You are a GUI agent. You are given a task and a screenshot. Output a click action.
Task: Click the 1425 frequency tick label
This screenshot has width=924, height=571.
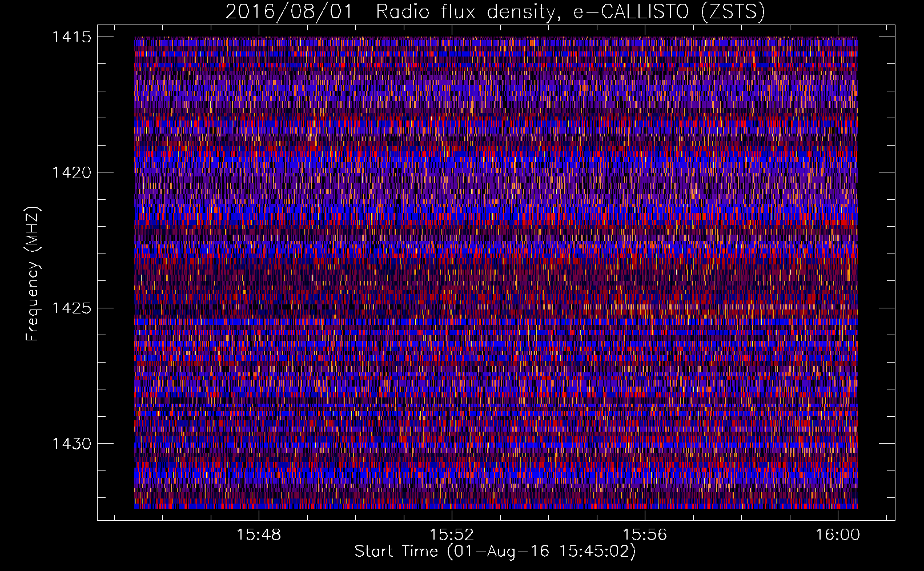(x=72, y=308)
